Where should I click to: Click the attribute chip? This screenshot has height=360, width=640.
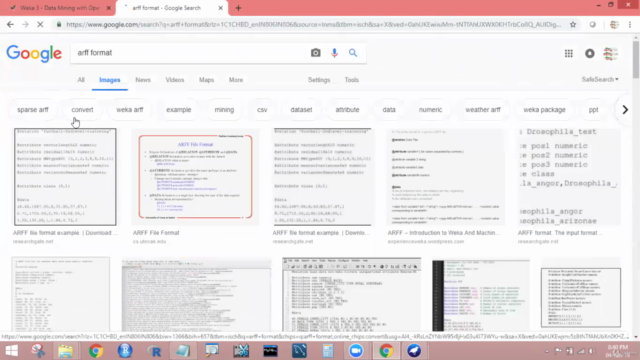point(347,110)
